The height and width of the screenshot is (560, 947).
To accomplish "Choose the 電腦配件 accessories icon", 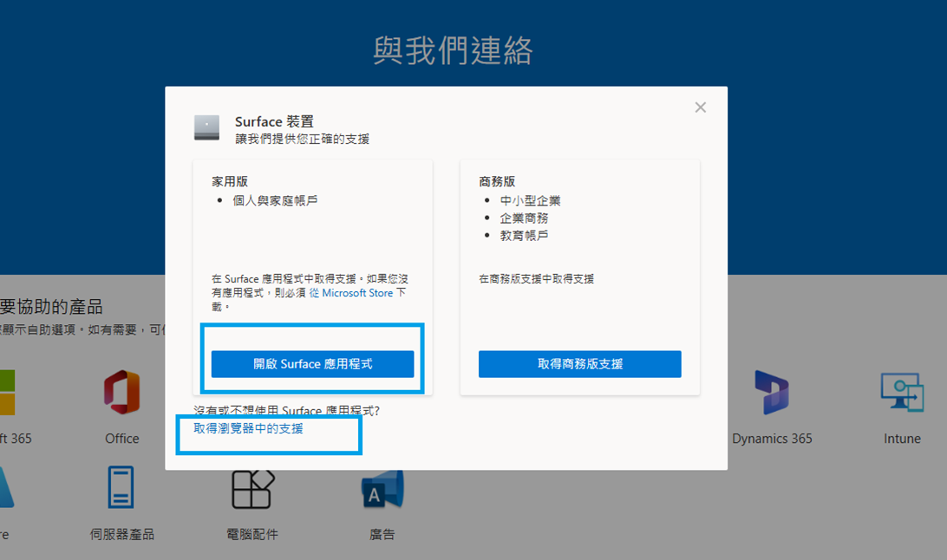I will pyautogui.click(x=252, y=489).
